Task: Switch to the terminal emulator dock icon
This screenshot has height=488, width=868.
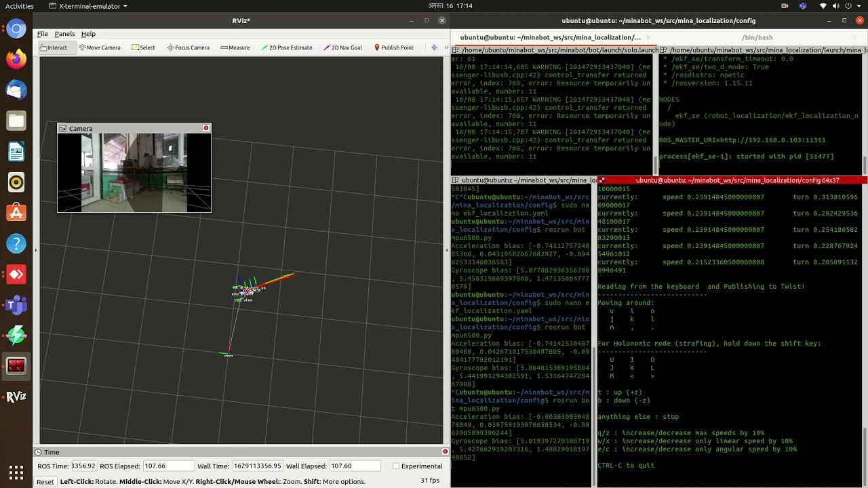Action: pyautogui.click(x=16, y=366)
